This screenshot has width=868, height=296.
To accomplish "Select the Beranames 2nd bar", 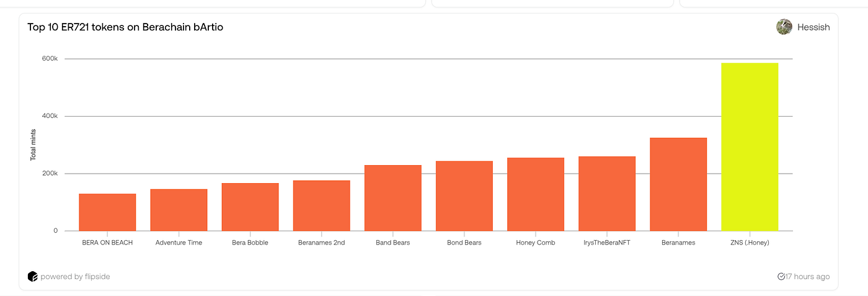I will click(x=322, y=205).
